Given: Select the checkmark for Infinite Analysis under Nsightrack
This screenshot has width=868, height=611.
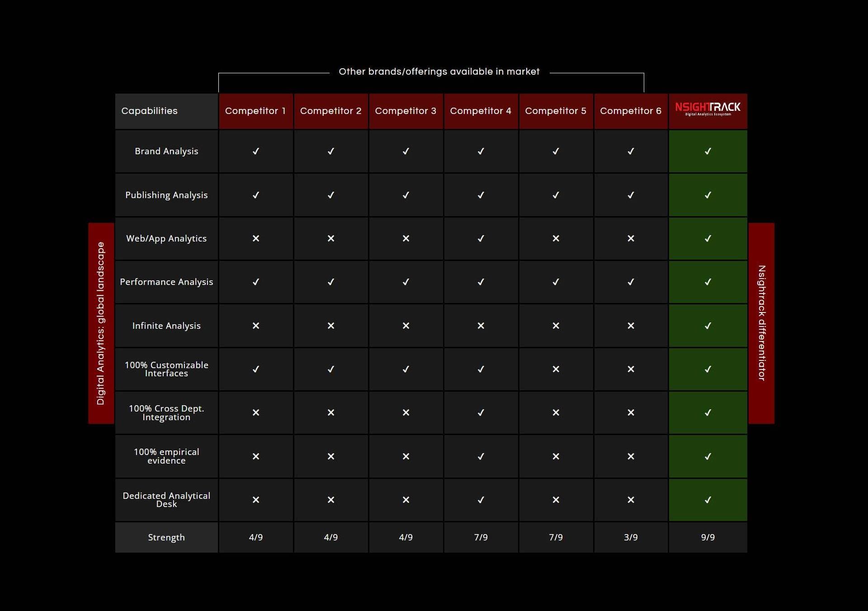Looking at the screenshot, I should click(708, 325).
